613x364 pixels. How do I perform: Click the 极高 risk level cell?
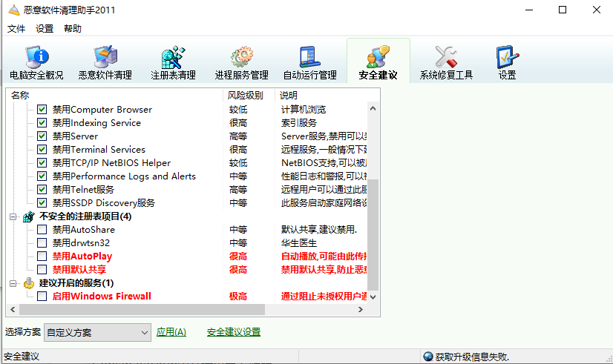(x=238, y=297)
